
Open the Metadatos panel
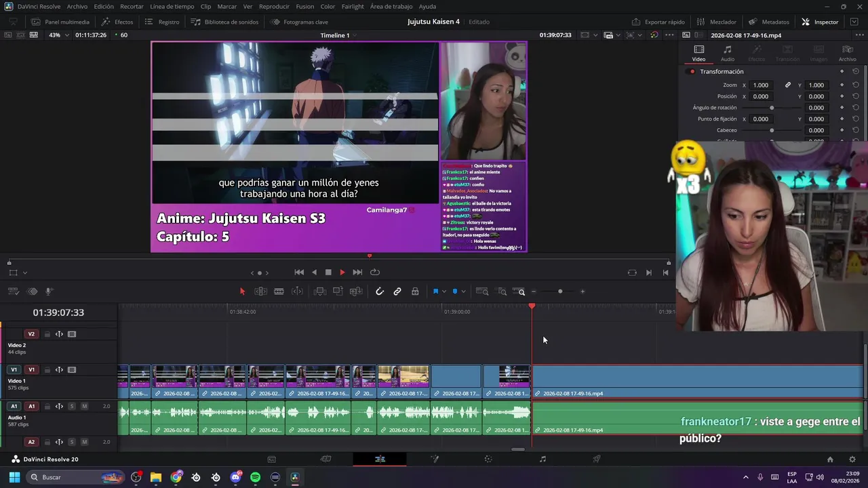coord(769,22)
